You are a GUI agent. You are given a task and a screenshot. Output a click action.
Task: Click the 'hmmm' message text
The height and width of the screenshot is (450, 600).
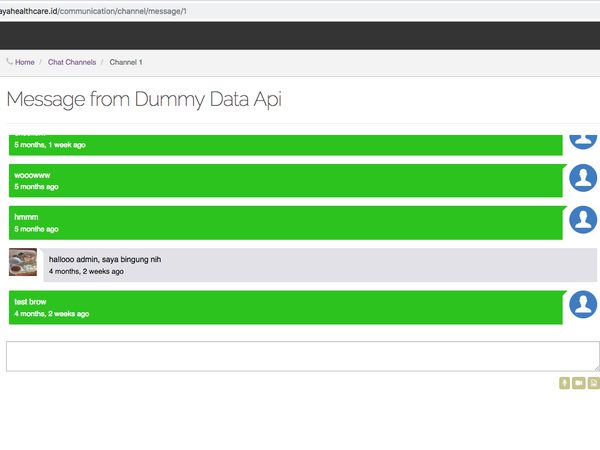[26, 217]
